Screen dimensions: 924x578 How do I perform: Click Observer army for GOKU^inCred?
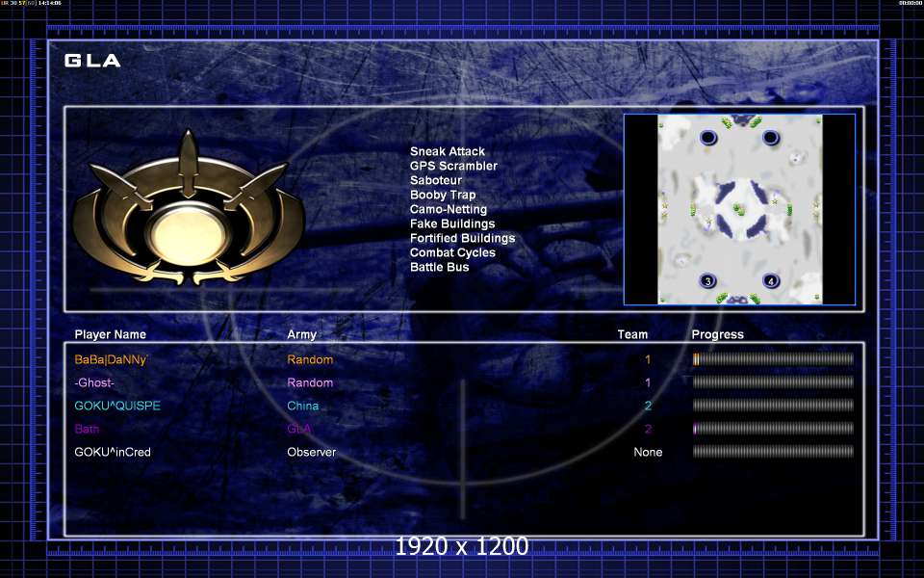click(x=312, y=453)
